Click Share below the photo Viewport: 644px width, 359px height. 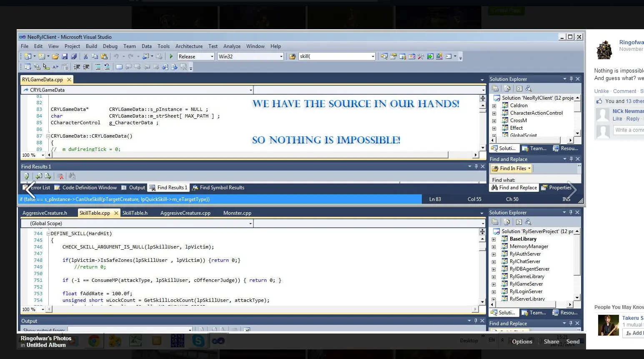point(551,341)
